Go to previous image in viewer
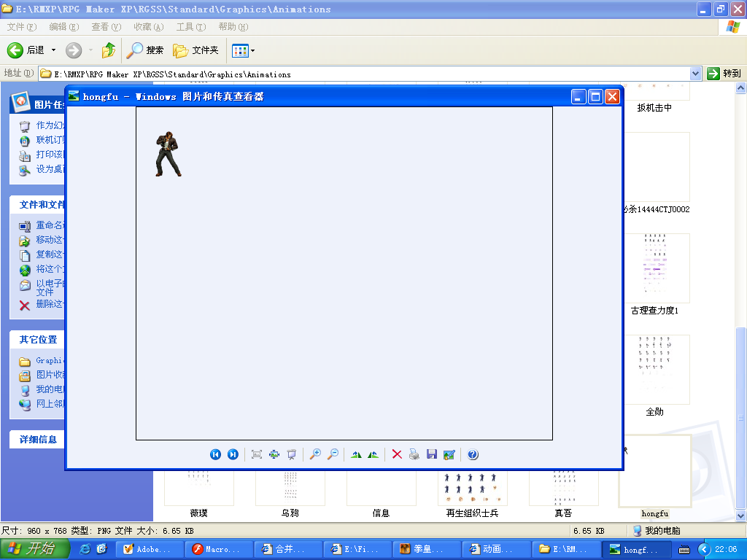The width and height of the screenshot is (747, 560). pos(215,454)
